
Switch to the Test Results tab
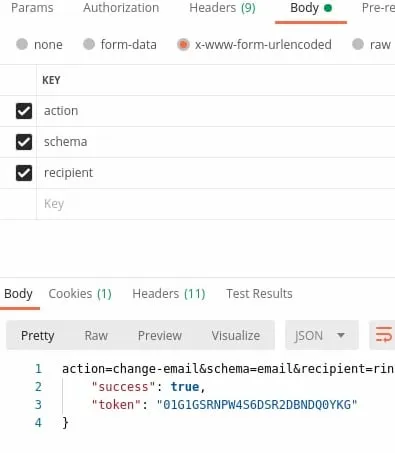[x=259, y=294]
